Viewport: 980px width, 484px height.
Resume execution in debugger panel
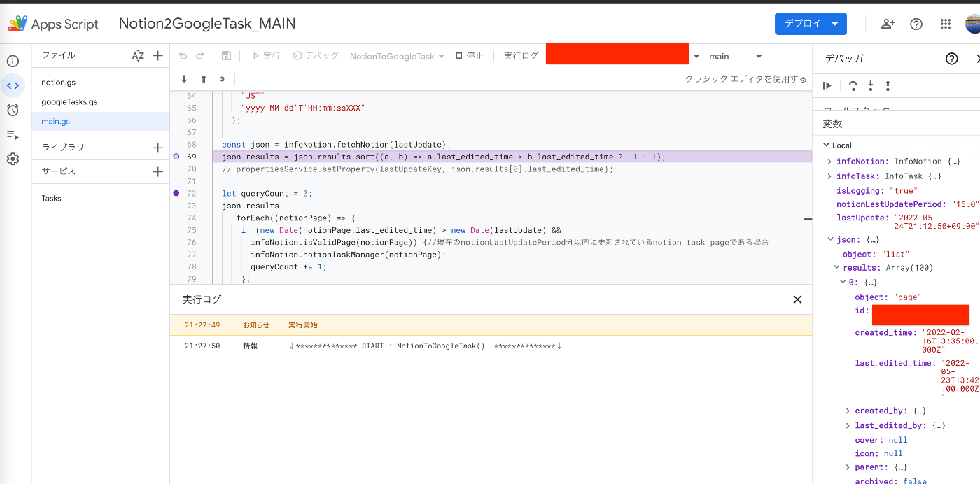click(x=827, y=85)
